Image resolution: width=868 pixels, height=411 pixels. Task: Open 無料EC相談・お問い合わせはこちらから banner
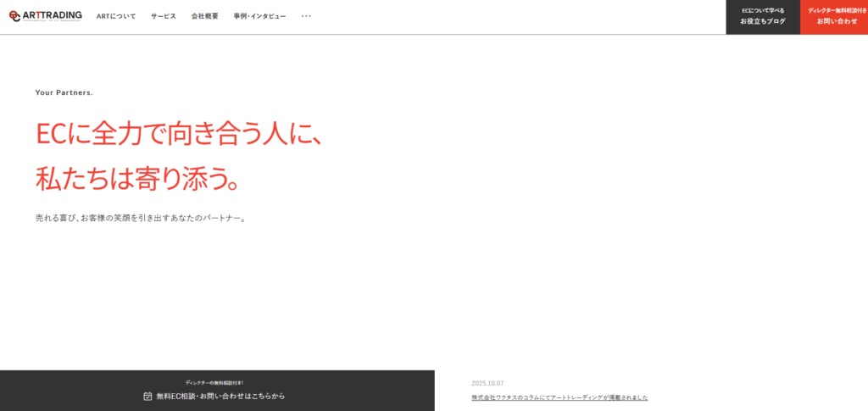pyautogui.click(x=220, y=396)
